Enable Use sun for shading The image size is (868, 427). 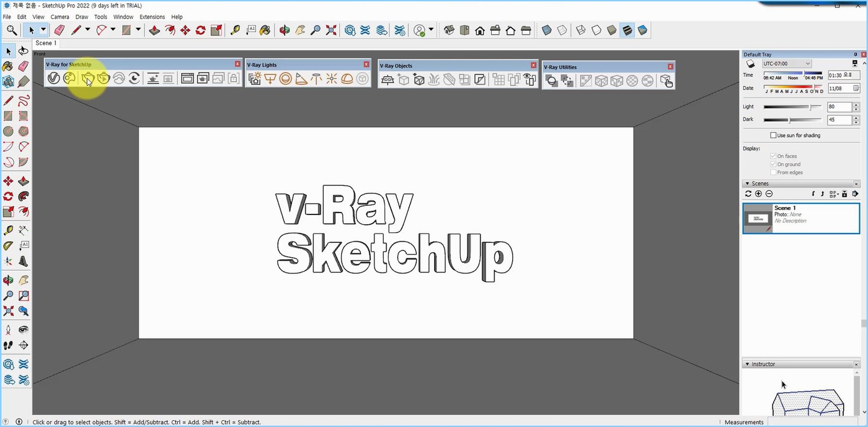(773, 135)
